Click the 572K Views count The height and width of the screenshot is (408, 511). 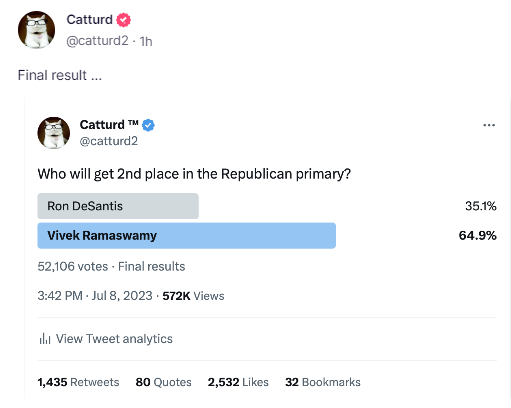[193, 296]
